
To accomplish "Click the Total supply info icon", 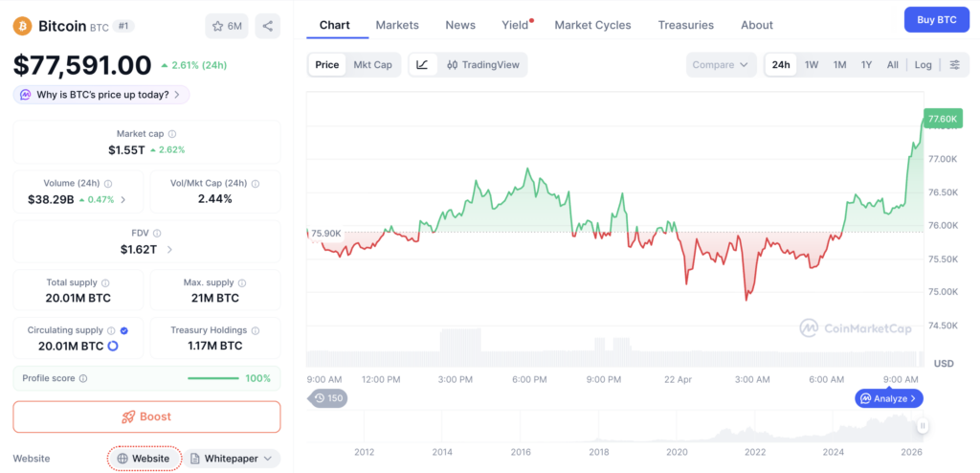I will [105, 283].
